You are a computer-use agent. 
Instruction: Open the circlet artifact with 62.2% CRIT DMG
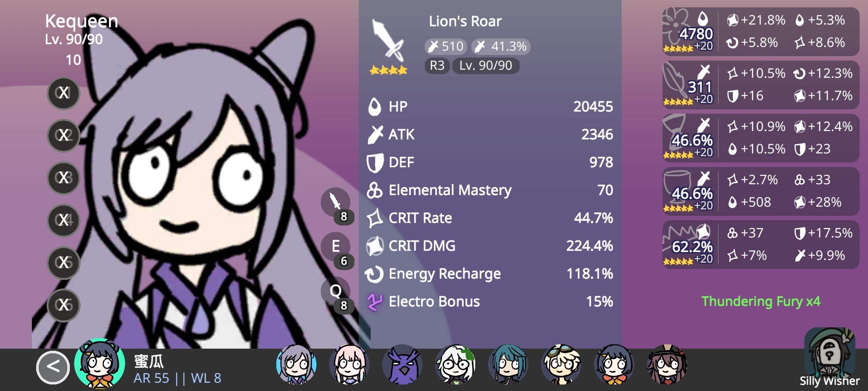[761, 244]
